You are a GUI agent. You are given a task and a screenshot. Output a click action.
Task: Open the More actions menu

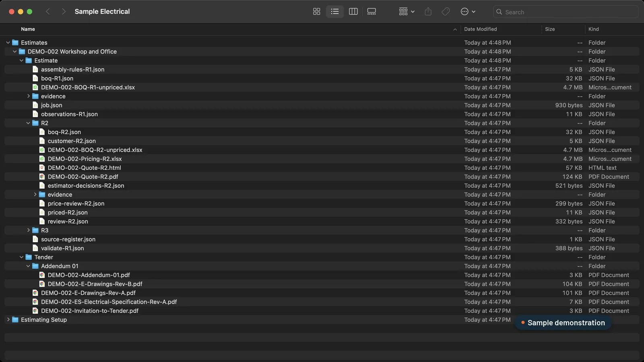coord(468,12)
